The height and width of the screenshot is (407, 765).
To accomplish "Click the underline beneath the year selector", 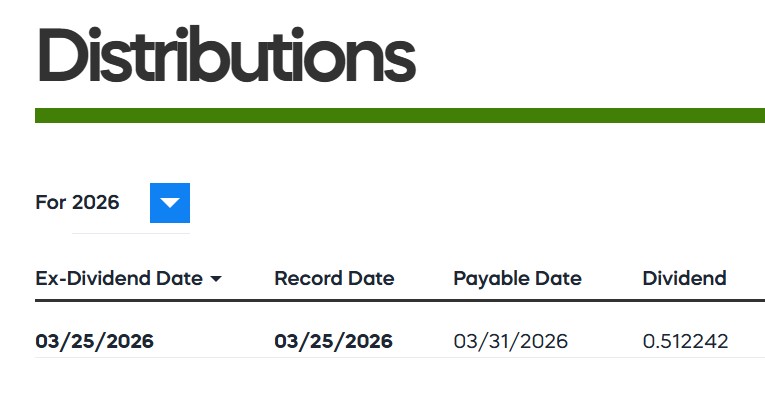I will coord(130,233).
